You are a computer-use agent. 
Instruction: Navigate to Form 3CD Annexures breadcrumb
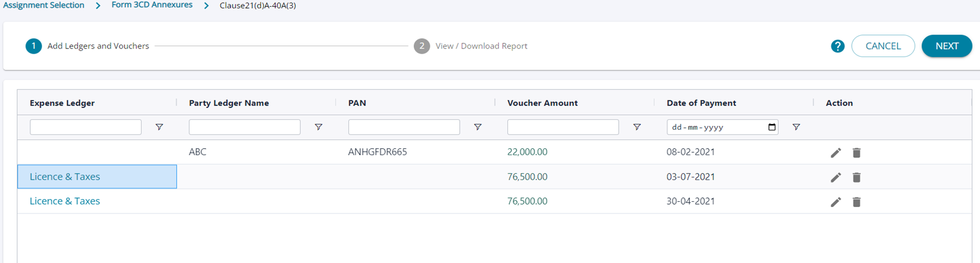152,5
